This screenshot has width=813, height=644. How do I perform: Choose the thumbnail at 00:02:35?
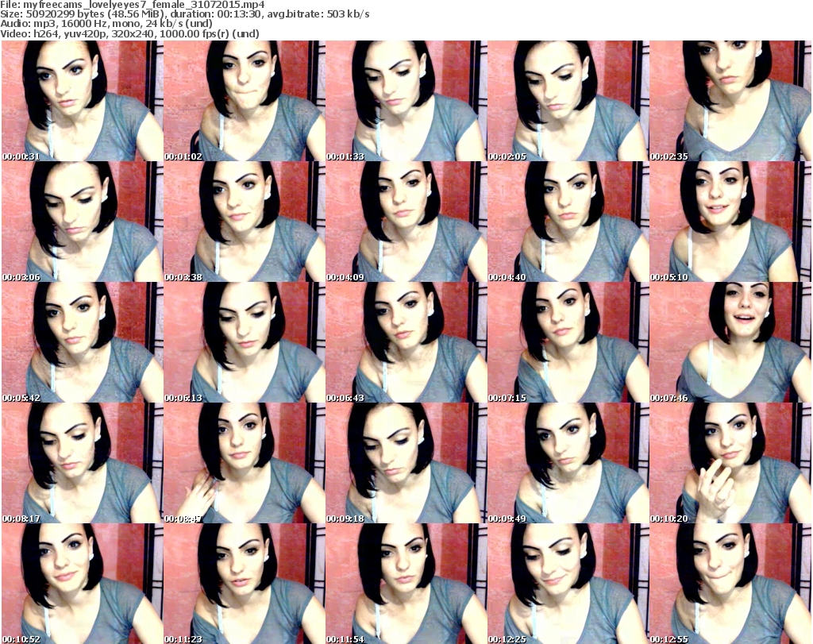(x=730, y=101)
